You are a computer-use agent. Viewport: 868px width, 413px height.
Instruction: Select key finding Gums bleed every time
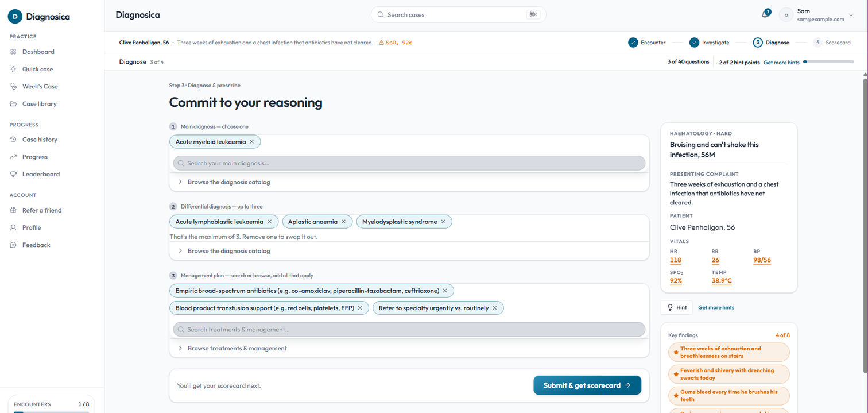[729, 395]
